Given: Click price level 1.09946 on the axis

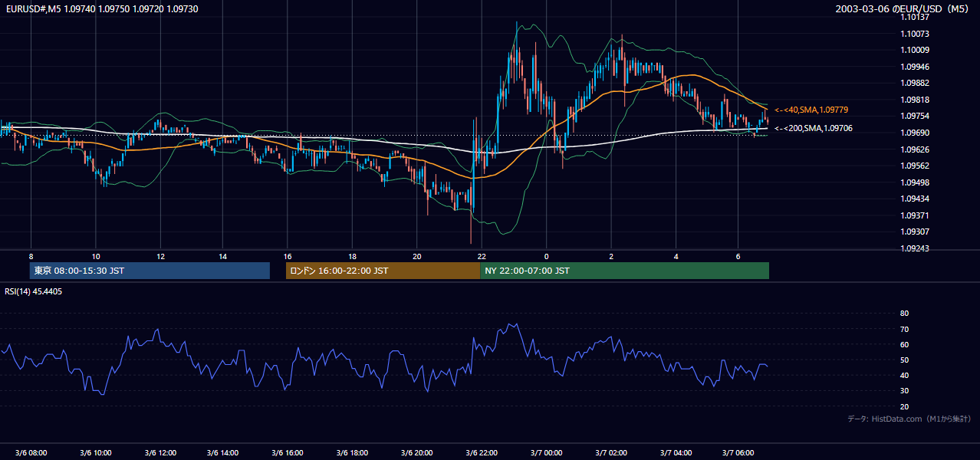Looking at the screenshot, I should [x=916, y=67].
